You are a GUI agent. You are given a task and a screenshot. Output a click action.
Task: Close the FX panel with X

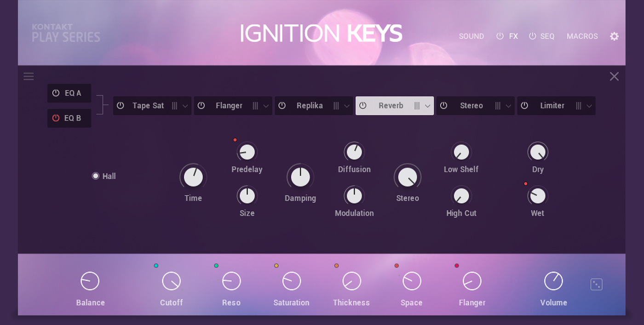pyautogui.click(x=614, y=76)
